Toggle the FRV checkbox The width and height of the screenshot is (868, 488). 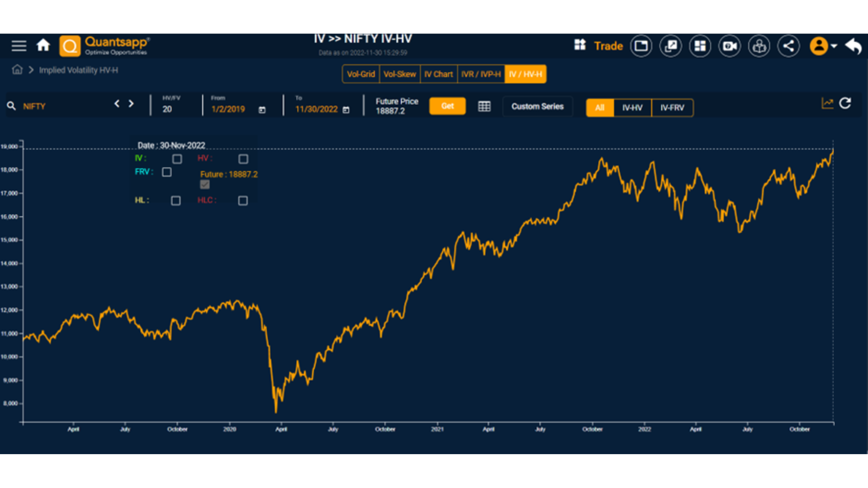coord(167,172)
